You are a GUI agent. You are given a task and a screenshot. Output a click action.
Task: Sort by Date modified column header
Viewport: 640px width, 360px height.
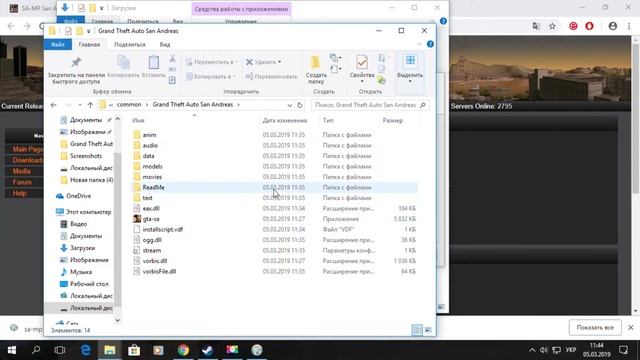click(x=284, y=120)
